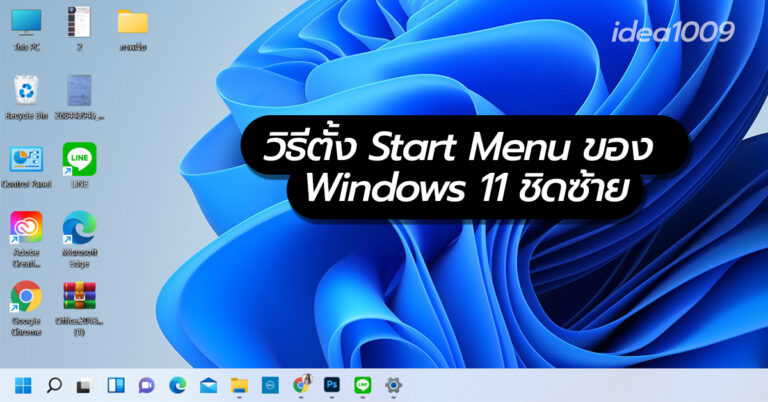This screenshot has height=402, width=768.
Task: Select the LINE desktop shortcut
Action: point(79,160)
